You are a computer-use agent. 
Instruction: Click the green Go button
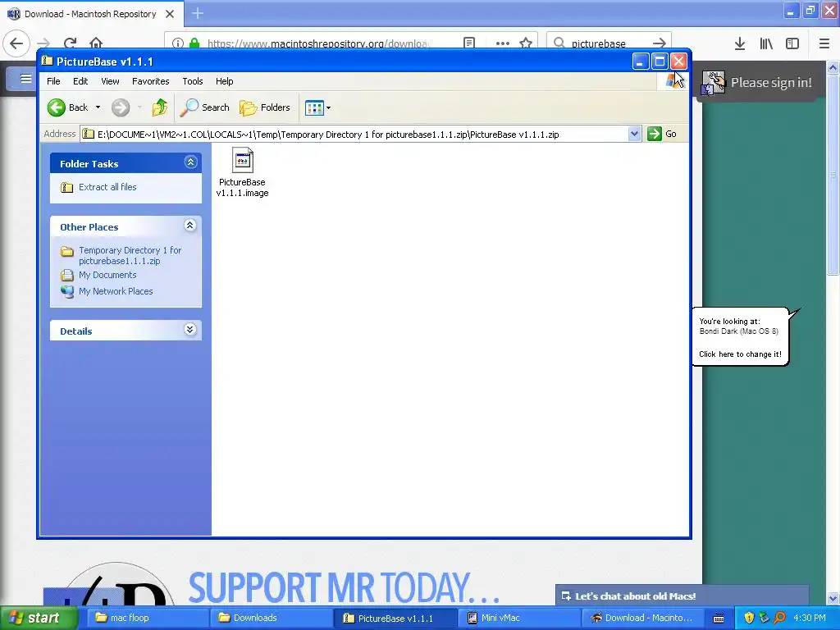[662, 134]
